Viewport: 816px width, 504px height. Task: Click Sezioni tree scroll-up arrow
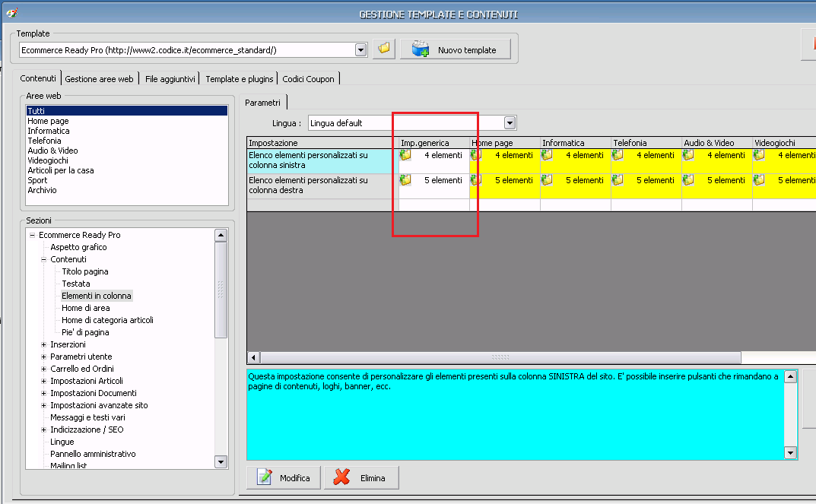point(221,235)
